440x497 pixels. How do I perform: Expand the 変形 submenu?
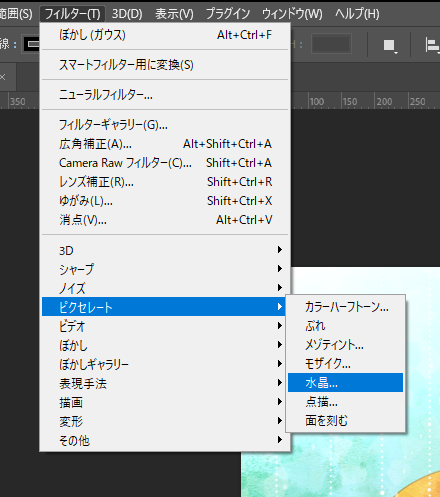point(165,421)
